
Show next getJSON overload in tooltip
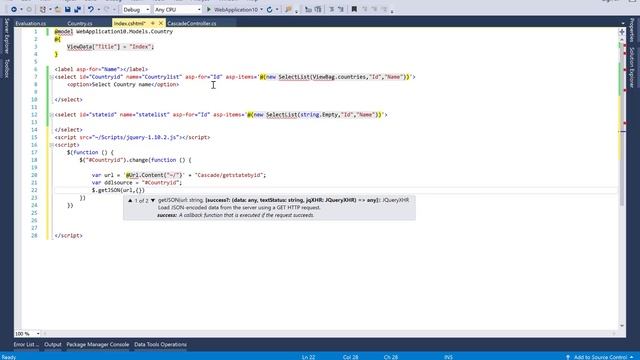(153, 200)
